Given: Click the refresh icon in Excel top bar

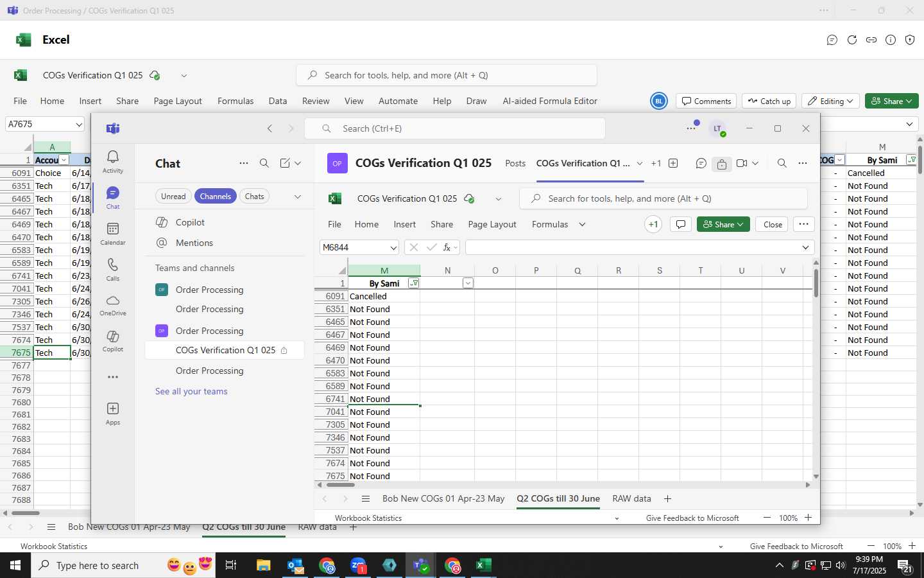Looking at the screenshot, I should tap(852, 40).
